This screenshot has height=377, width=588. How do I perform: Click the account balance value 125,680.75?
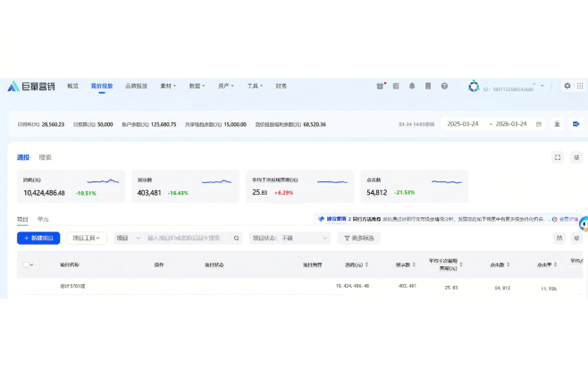coord(164,124)
